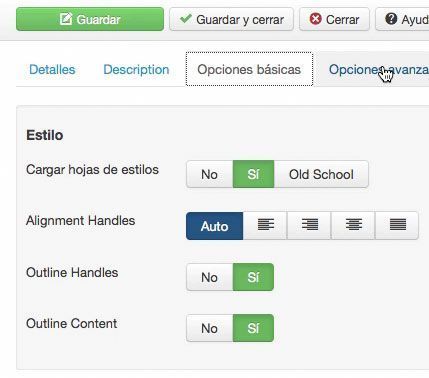Select justify alignment handles icon
The image size is (429, 378).
click(x=397, y=226)
